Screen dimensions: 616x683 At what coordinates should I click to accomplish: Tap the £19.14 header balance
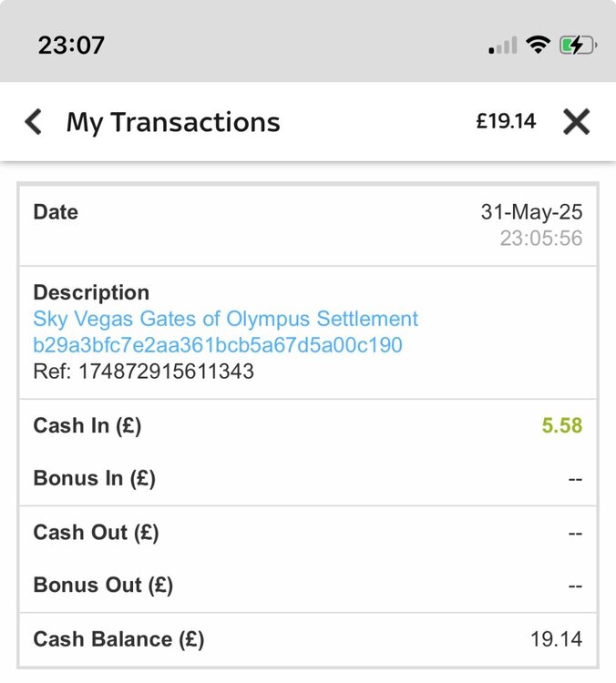click(x=506, y=122)
